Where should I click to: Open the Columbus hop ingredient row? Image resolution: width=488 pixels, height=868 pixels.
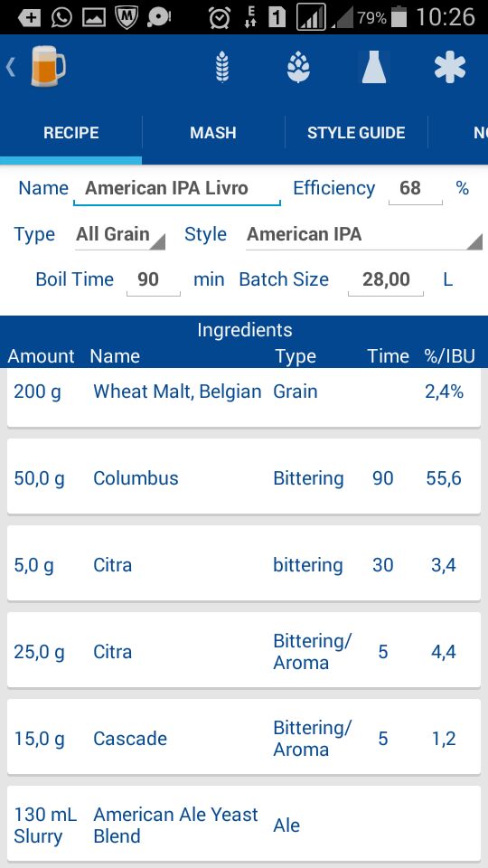244,477
